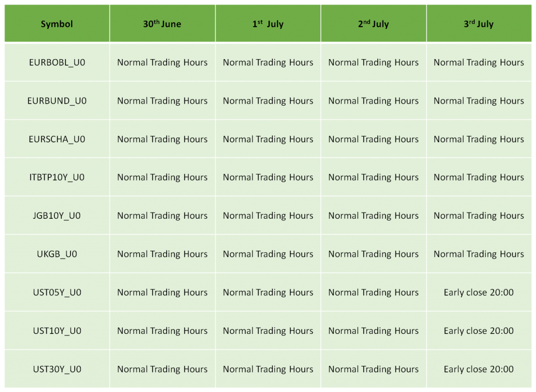Select UST10Y_U0 Early close 20:00 cell

[479, 331]
